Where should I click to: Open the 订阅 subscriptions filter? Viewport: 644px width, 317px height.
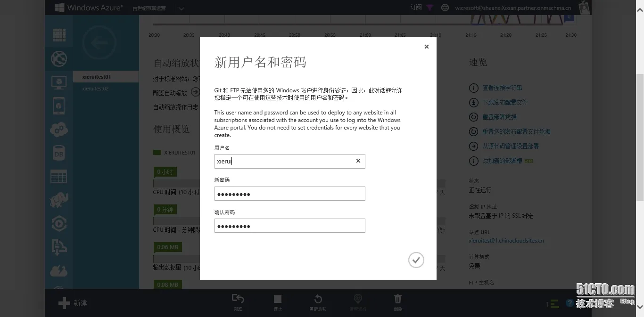(x=416, y=8)
